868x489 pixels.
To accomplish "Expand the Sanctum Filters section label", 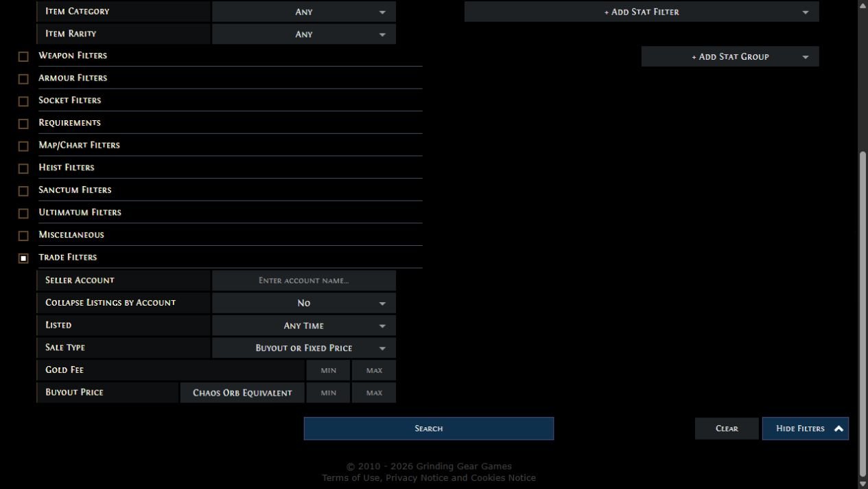I will pos(75,190).
